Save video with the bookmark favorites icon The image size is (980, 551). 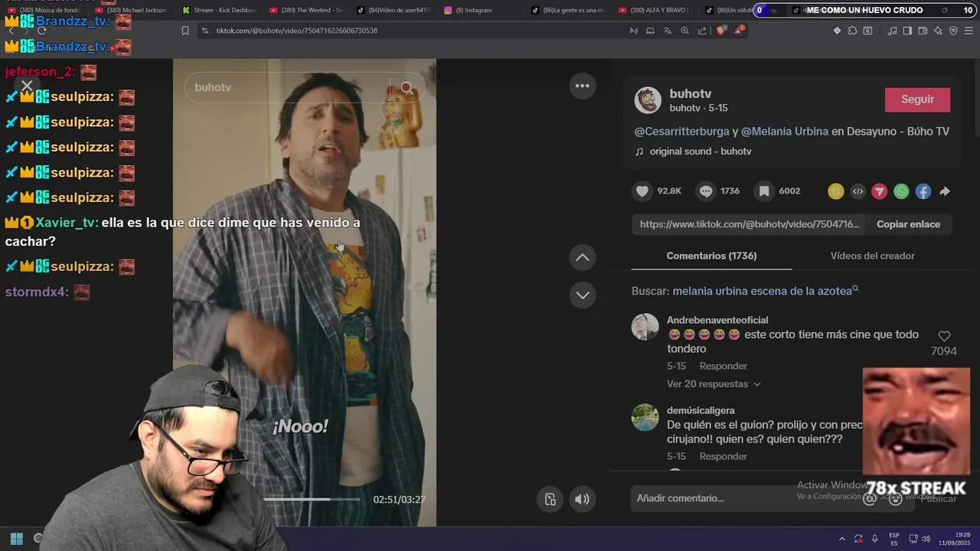764,191
